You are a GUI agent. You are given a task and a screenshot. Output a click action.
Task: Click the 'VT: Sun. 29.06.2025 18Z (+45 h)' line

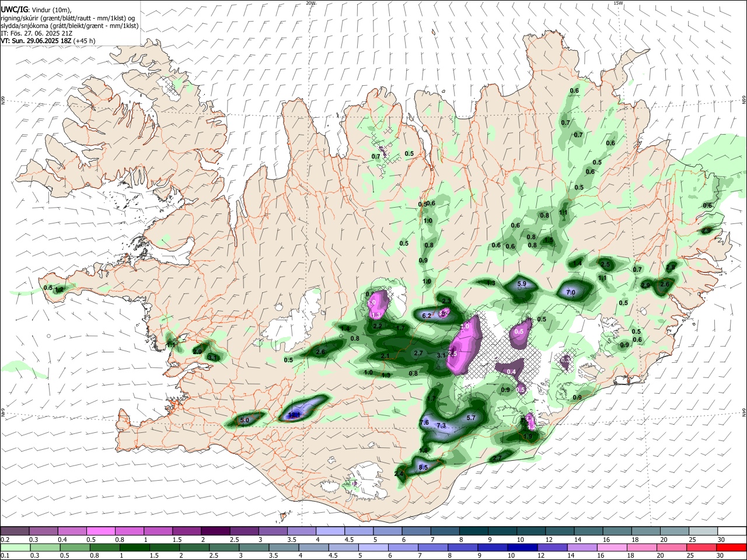pos(48,41)
